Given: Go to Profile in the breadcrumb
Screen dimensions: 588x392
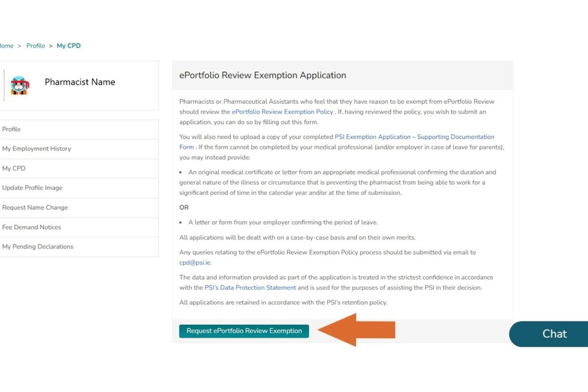Looking at the screenshot, I should 36,46.
